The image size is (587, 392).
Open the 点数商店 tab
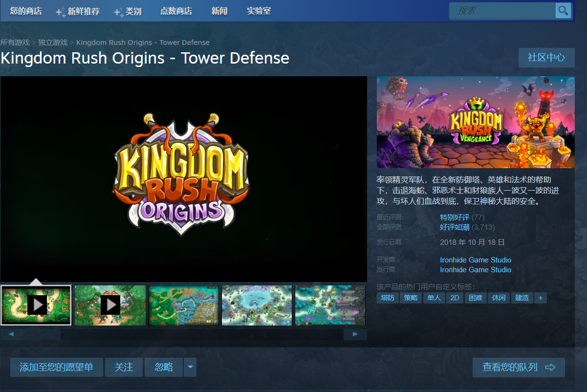point(176,11)
